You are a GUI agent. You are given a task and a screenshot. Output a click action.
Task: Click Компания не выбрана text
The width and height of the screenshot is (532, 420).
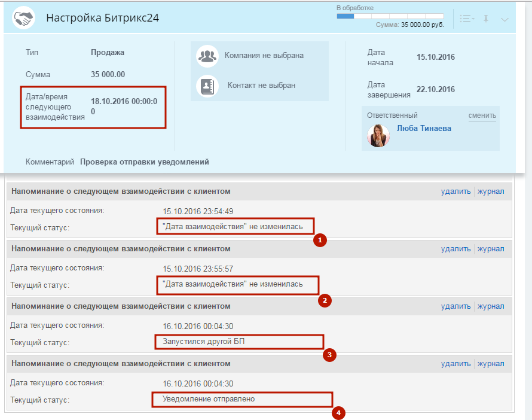pos(264,56)
